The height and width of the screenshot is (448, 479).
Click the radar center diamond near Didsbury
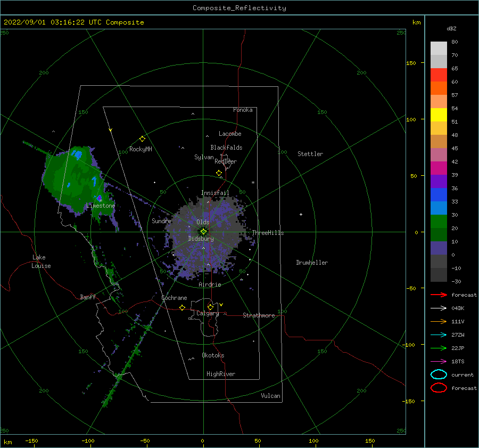pyautogui.click(x=203, y=232)
